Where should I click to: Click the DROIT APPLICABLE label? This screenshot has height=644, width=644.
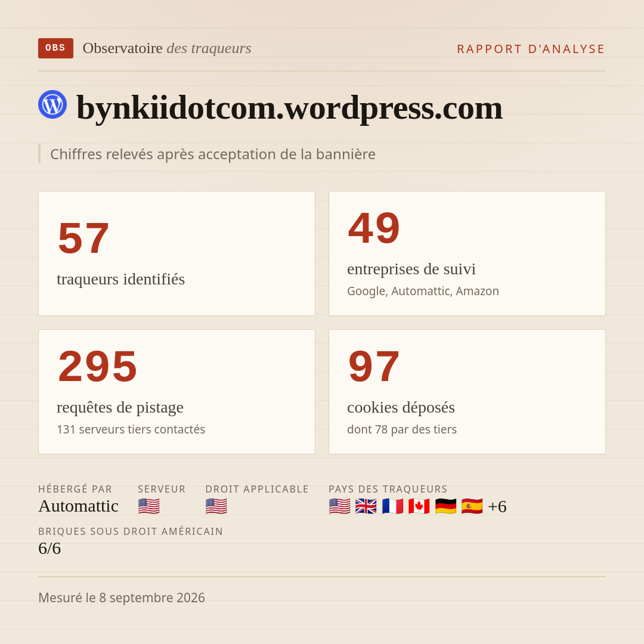click(x=257, y=489)
